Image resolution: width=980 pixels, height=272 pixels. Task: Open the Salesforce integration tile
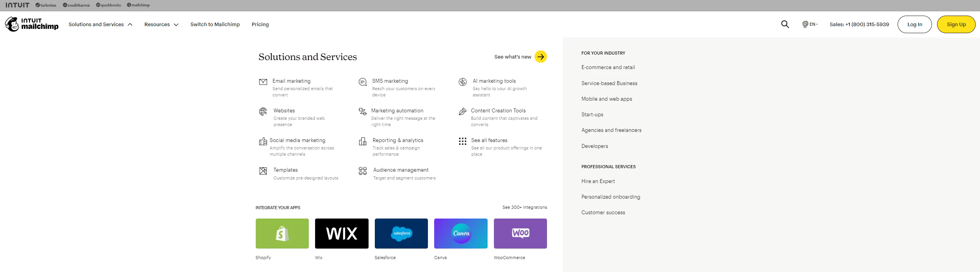tap(401, 233)
